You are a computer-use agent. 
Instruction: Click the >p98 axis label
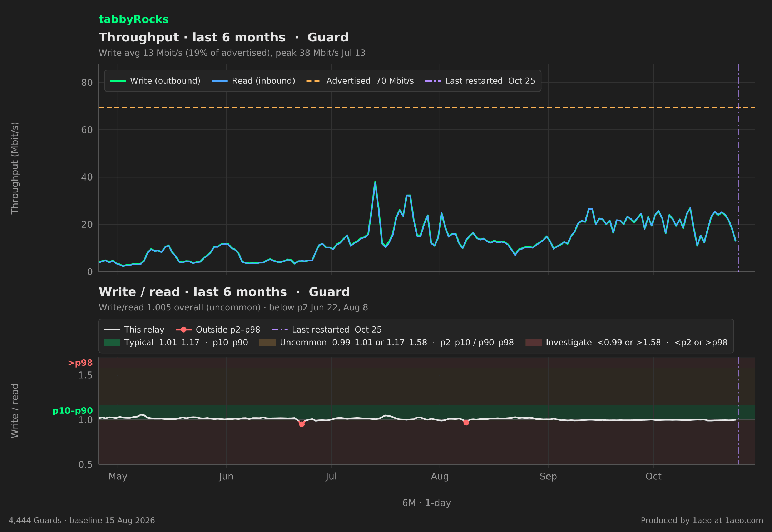[x=80, y=363]
